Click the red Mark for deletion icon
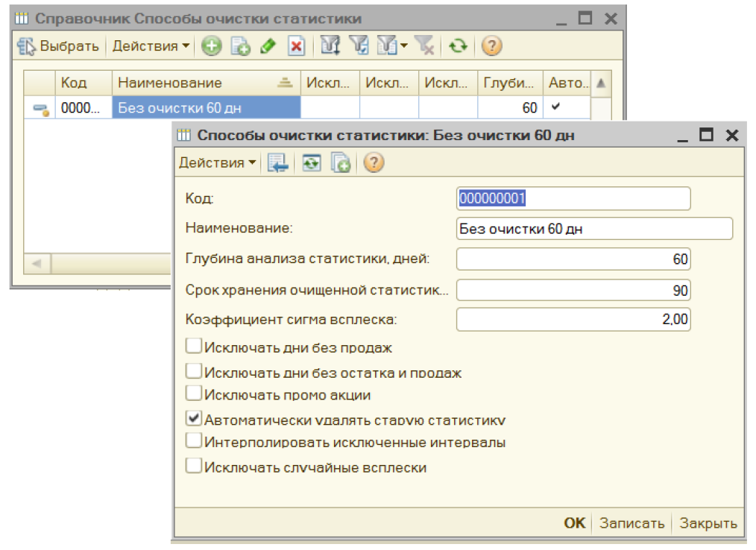The height and width of the screenshot is (550, 756). [x=296, y=46]
